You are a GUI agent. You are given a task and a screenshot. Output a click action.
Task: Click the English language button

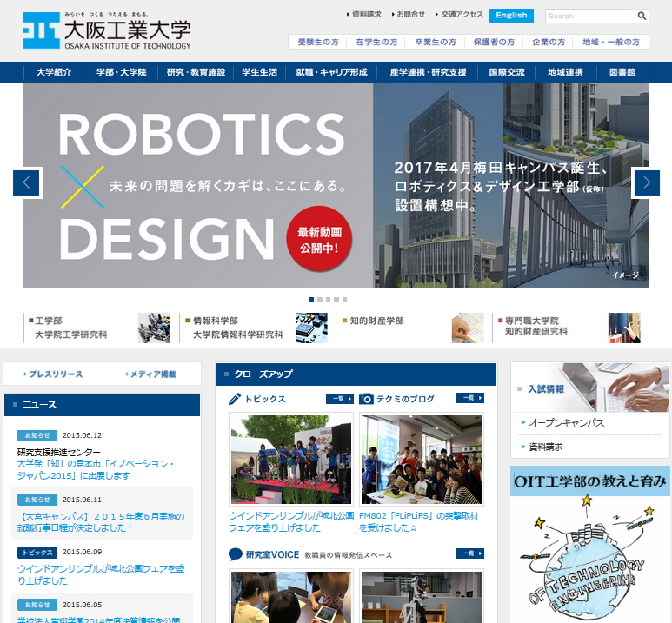tap(511, 16)
